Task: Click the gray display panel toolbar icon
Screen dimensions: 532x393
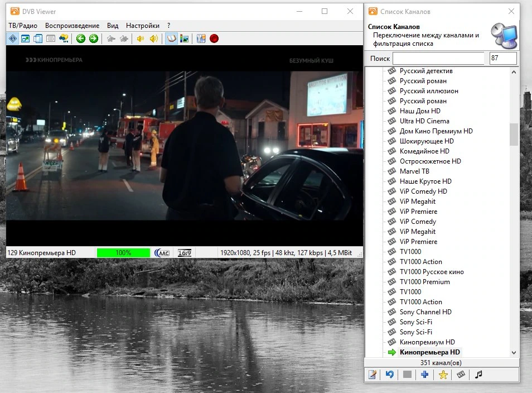Action: [x=51, y=39]
